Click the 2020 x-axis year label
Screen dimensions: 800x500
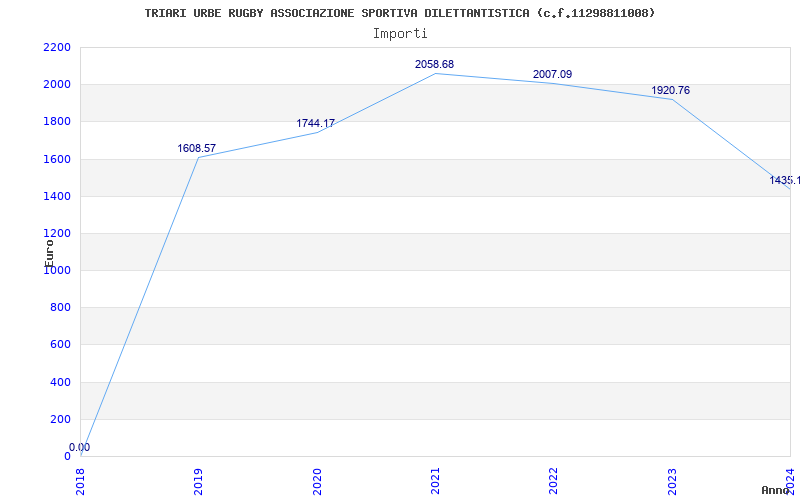[317, 482]
